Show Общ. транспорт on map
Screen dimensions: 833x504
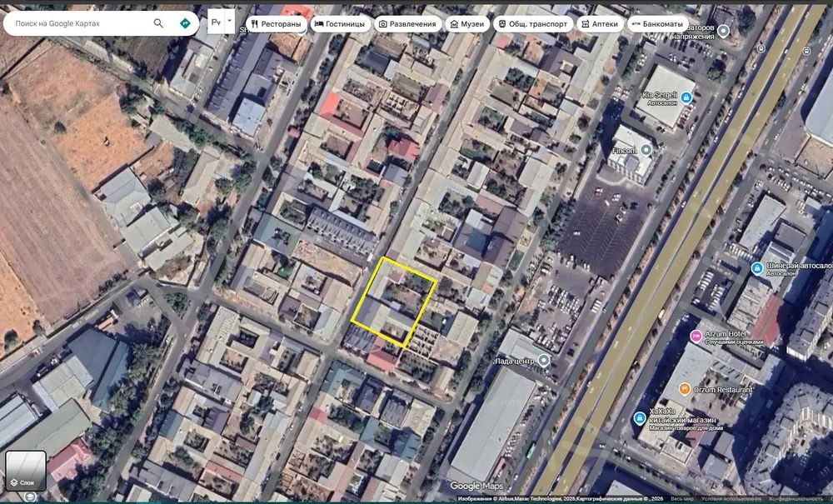(533, 24)
